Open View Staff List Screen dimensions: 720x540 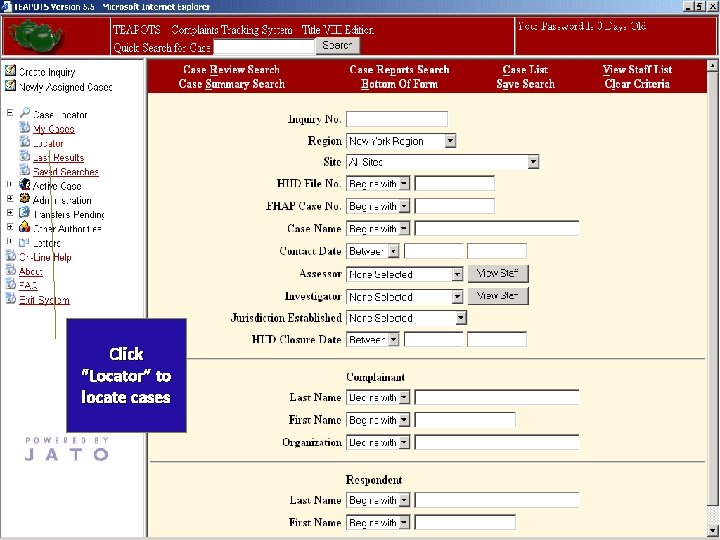[x=637, y=70]
